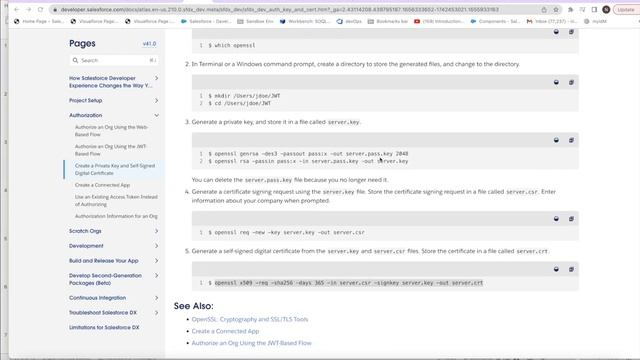
Task: Open the '(108) Introduction...' YouTube bookmark
Action: (x=439, y=21)
